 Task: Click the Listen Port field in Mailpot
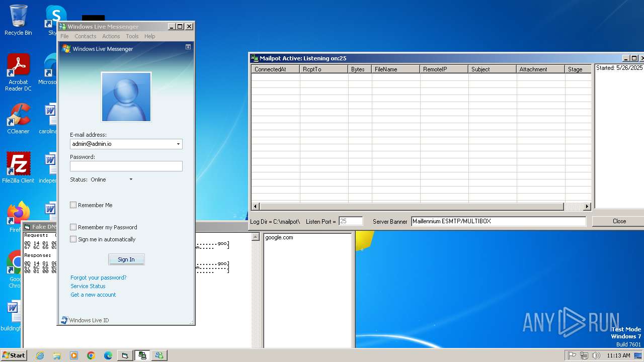[x=351, y=221]
